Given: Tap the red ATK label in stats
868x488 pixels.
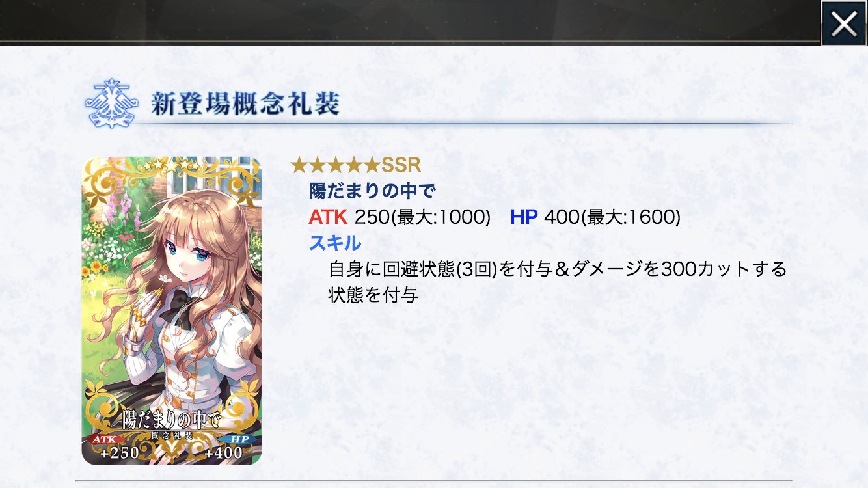Looking at the screenshot, I should [x=329, y=217].
